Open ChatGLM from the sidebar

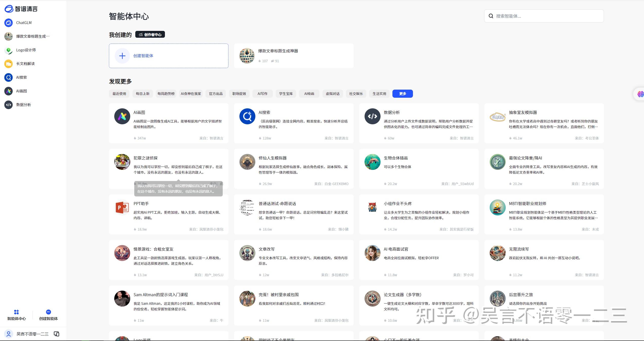(24, 23)
